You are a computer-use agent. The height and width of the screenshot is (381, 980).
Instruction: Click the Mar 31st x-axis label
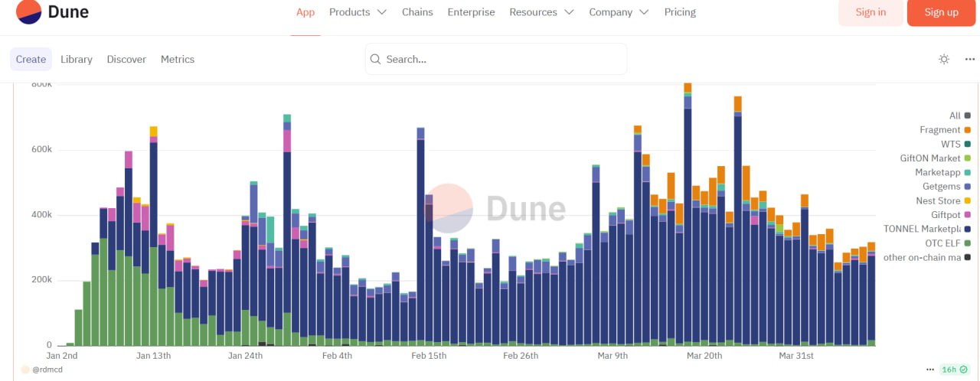pyautogui.click(x=796, y=356)
